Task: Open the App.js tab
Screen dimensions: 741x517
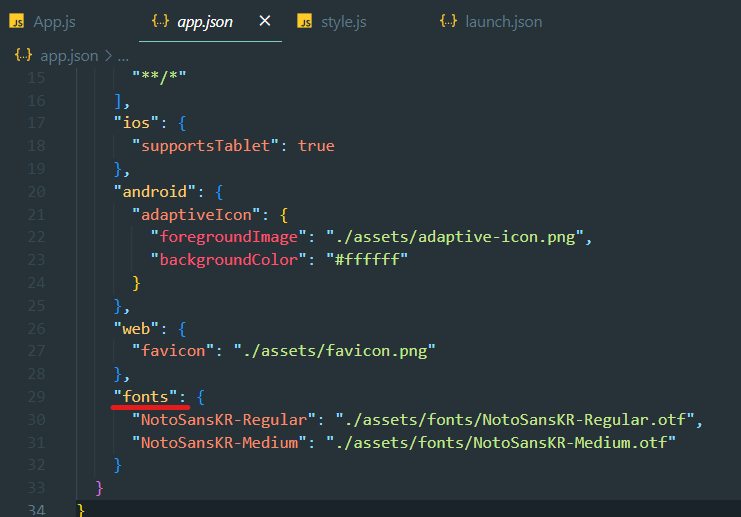Action: (x=54, y=22)
